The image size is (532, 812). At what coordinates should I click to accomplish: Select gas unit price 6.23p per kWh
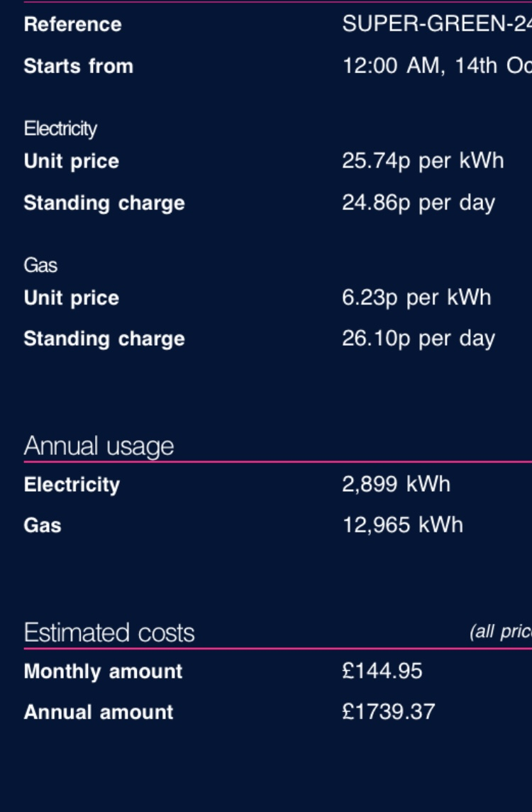tap(416, 297)
